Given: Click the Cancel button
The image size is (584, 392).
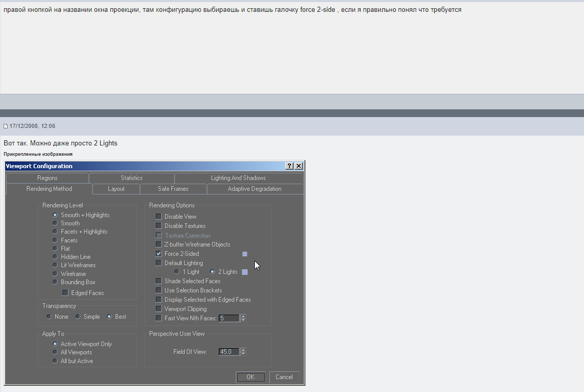Looking at the screenshot, I should pyautogui.click(x=284, y=377).
